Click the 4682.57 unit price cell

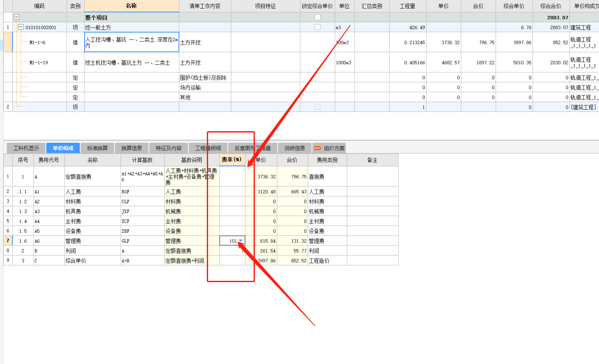(444, 63)
